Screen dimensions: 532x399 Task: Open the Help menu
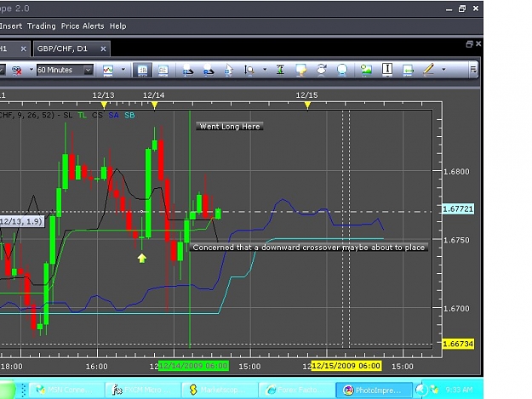117,26
